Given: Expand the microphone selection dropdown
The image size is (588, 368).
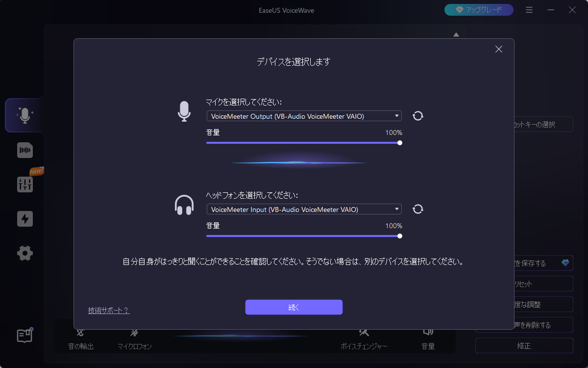Looking at the screenshot, I should (x=304, y=116).
